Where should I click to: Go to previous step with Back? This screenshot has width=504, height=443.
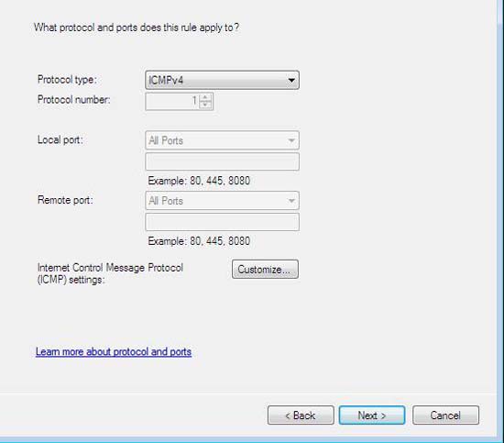pyautogui.click(x=301, y=415)
